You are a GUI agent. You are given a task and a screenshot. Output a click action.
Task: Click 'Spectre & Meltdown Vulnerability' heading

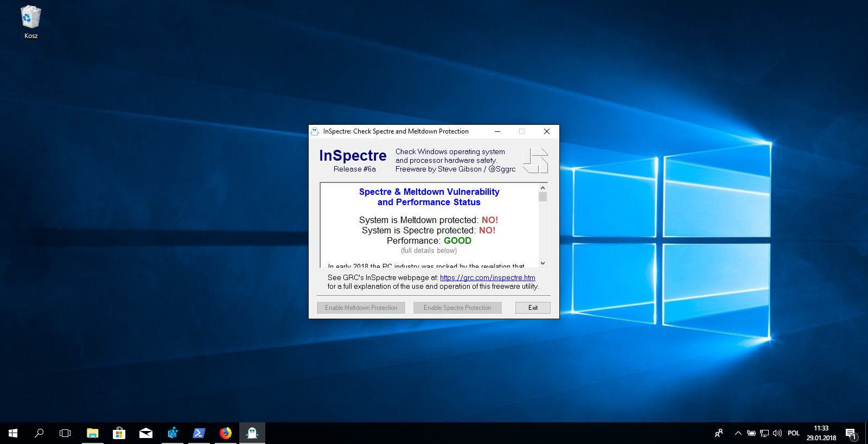429,192
